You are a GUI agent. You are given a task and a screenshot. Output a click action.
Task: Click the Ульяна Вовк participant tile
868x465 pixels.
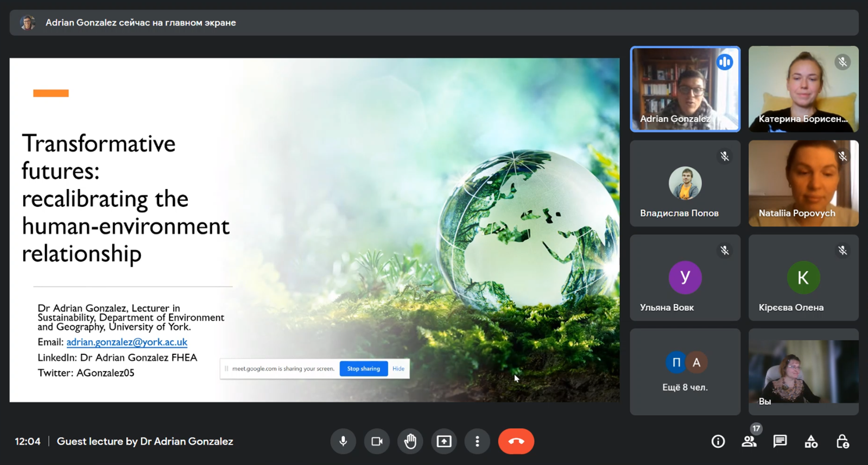tap(685, 278)
